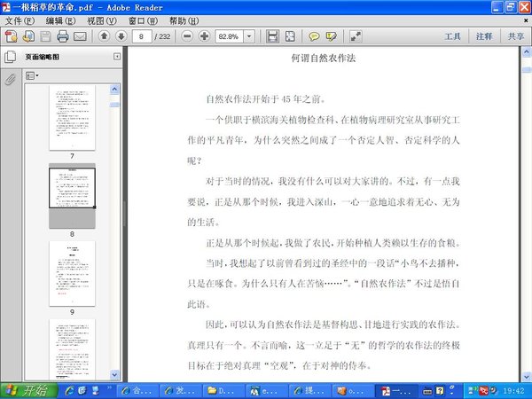
Task: Go to previous page with up arrow
Action: (104, 36)
